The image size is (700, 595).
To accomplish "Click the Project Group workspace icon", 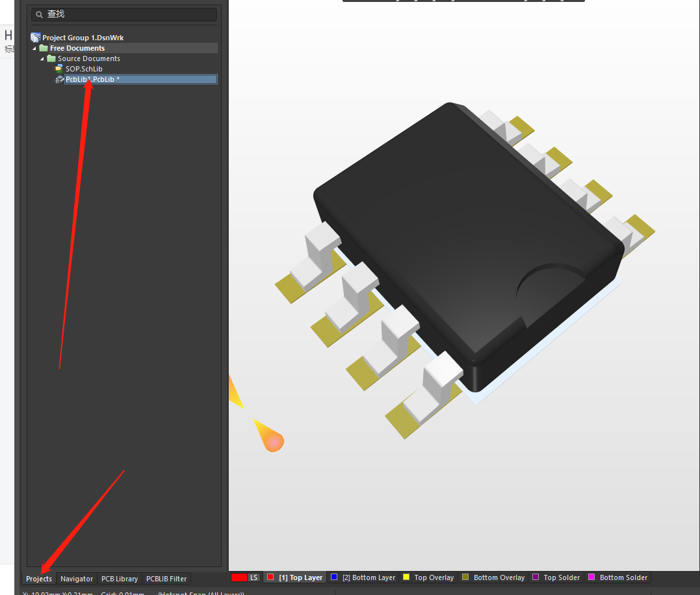I will tap(35, 38).
